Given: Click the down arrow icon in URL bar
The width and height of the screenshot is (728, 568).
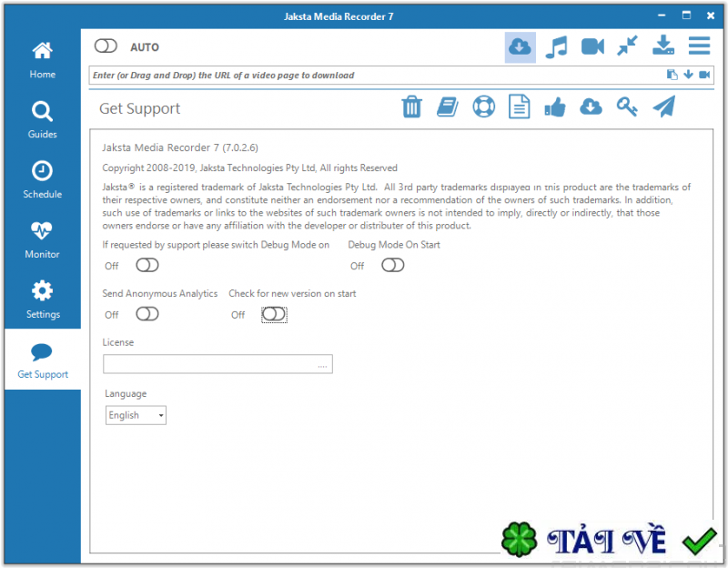Looking at the screenshot, I should pos(689,75).
